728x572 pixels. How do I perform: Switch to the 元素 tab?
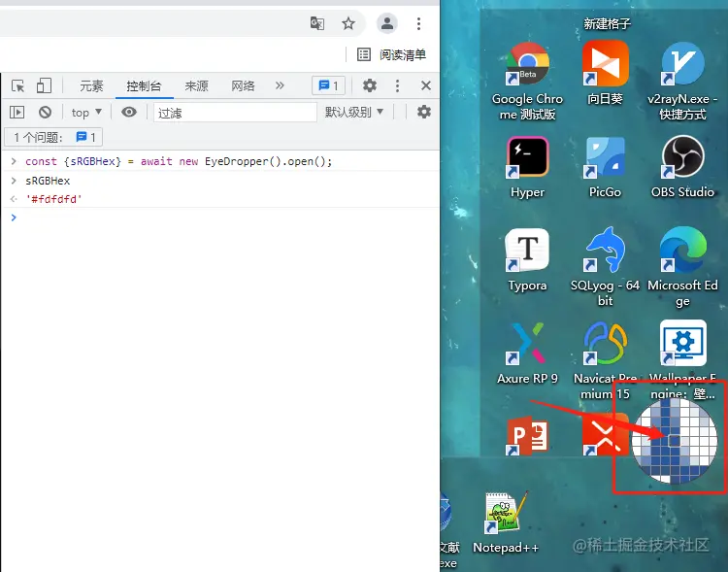coord(91,86)
